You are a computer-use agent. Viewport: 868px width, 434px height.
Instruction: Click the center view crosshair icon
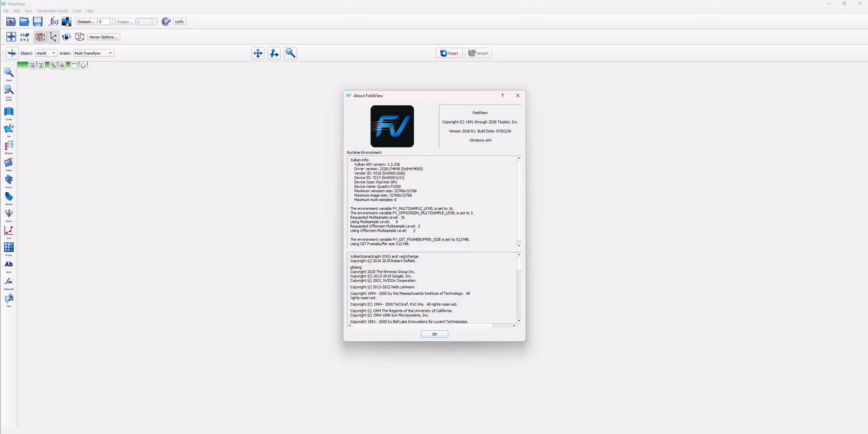point(11,37)
